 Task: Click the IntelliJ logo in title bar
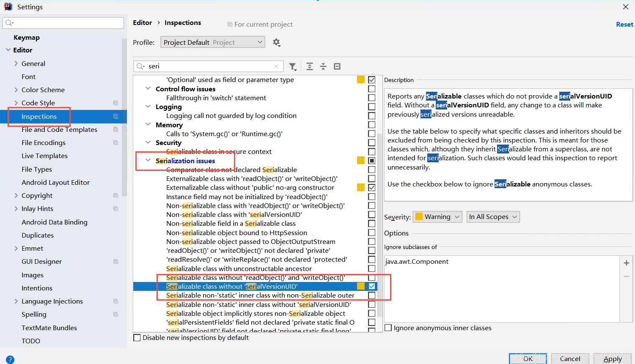tap(8, 7)
